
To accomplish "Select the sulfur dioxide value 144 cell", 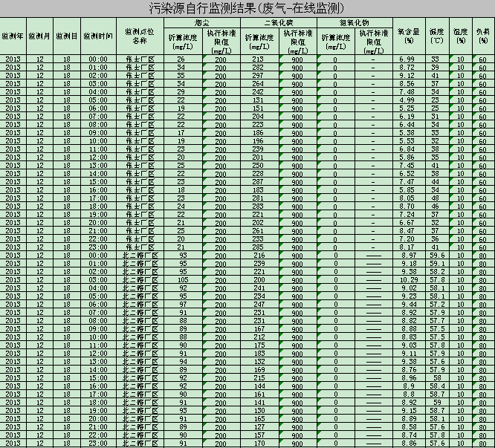I will (x=260, y=386).
